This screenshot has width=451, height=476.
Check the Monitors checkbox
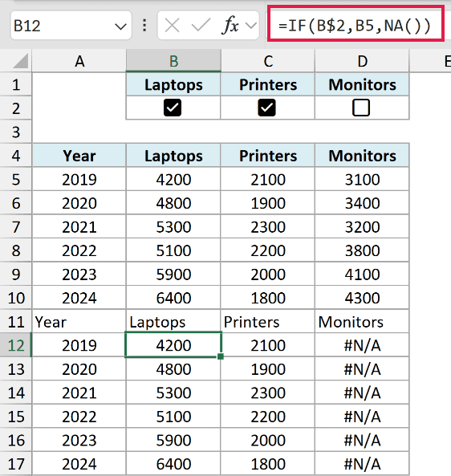point(361,108)
